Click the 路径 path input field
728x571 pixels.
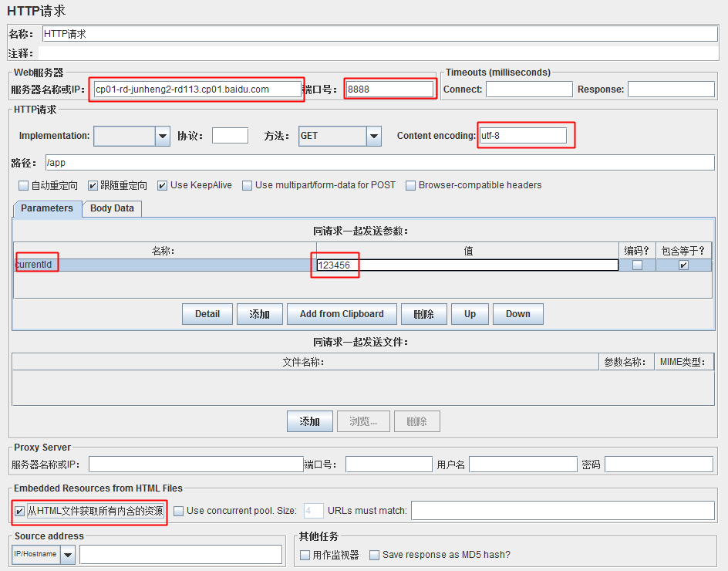click(379, 163)
